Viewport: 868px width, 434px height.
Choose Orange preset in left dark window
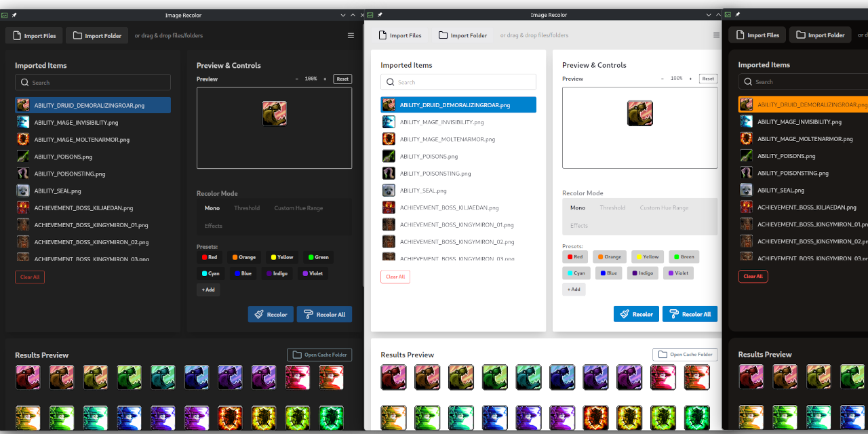[244, 257]
